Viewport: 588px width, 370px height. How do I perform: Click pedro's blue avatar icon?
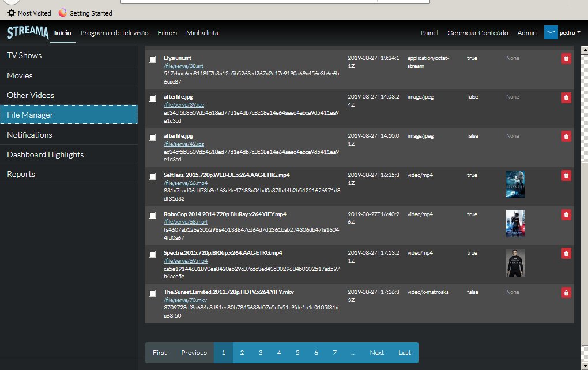pos(550,32)
